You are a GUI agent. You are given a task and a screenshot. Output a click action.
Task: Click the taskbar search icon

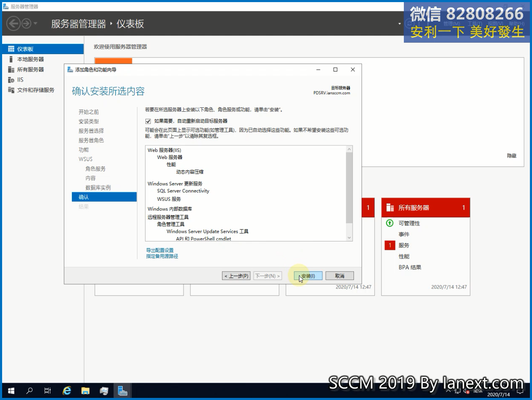[x=29, y=391]
